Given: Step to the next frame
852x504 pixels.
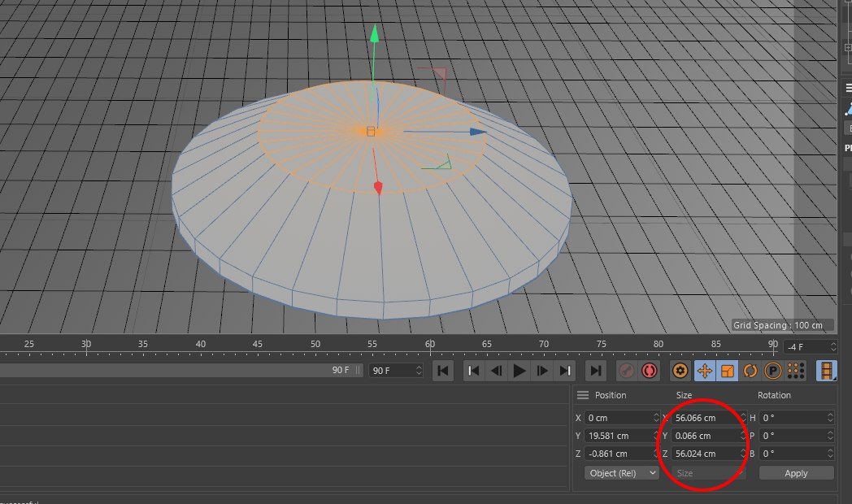Looking at the screenshot, I should pyautogui.click(x=542, y=371).
